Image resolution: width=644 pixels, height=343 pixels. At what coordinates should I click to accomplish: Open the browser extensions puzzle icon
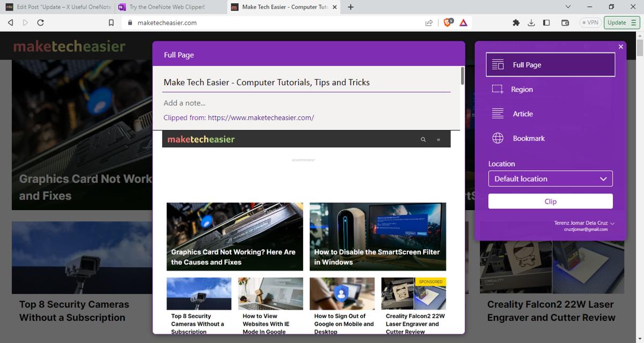(x=516, y=23)
